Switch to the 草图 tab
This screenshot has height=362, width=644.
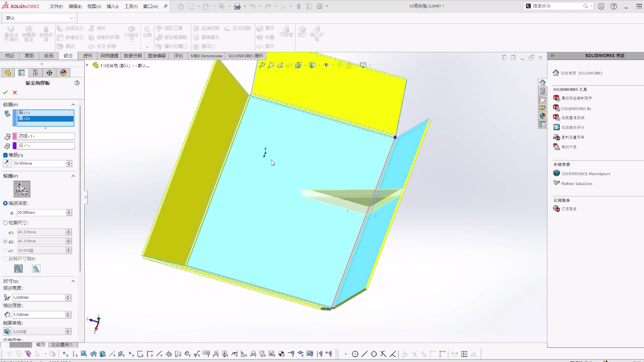29,56
